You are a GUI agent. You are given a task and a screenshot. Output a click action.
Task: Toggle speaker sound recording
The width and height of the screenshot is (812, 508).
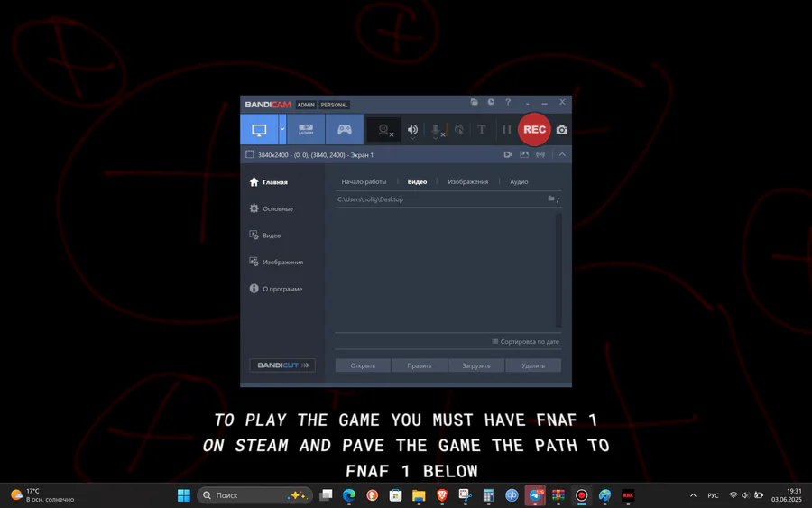coord(412,129)
